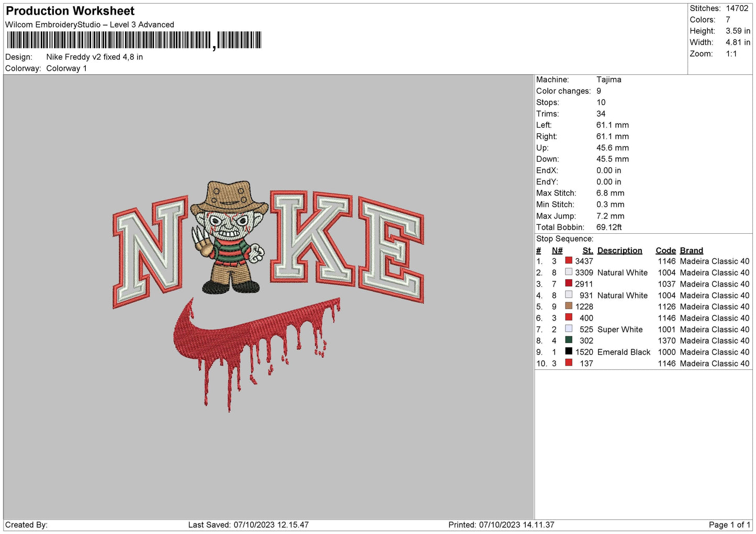Click the Zoom value '1:1'

point(731,54)
